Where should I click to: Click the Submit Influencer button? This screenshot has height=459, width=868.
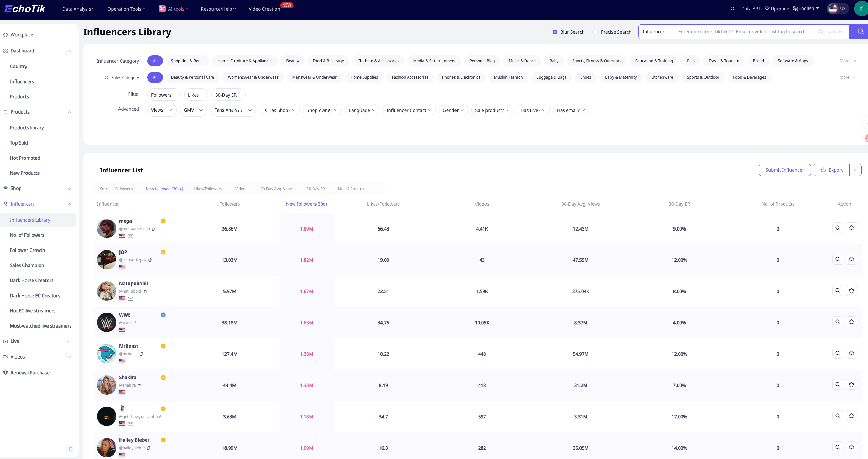tap(785, 170)
